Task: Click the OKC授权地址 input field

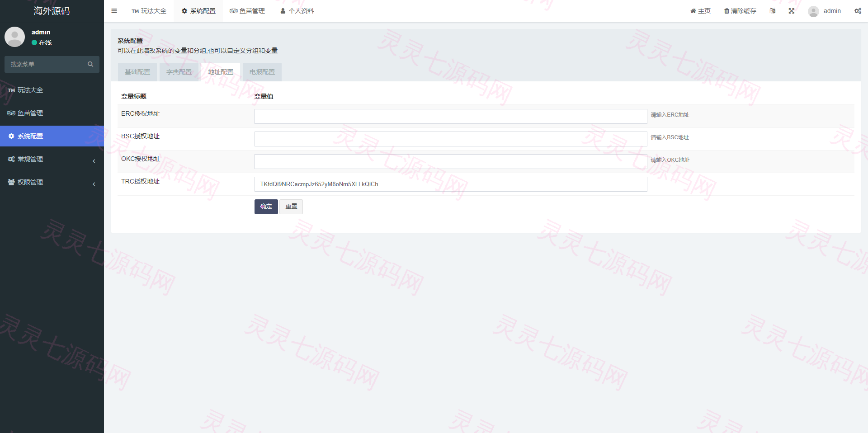Action: pyautogui.click(x=451, y=161)
